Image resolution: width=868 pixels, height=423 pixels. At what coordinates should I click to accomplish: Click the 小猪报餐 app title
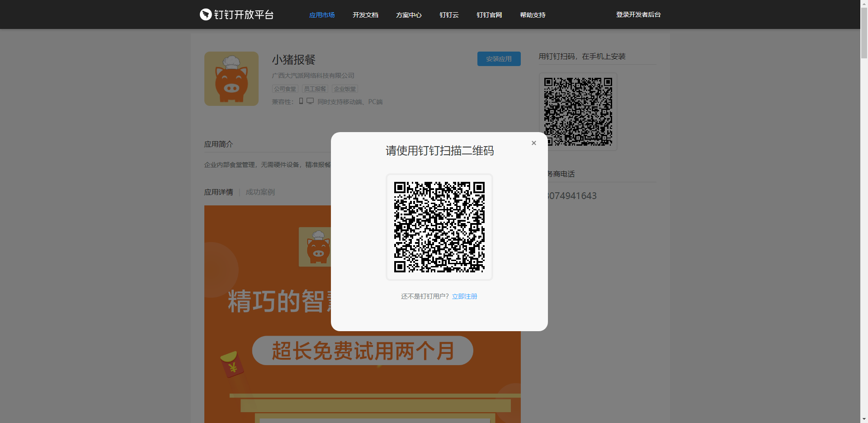[x=294, y=60]
